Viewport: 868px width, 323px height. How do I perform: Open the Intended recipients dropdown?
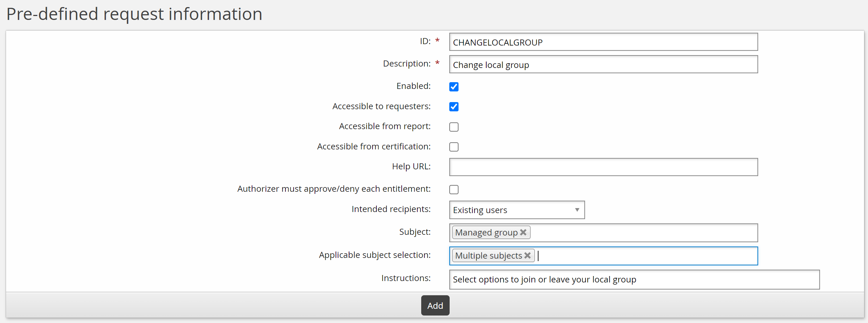point(516,210)
